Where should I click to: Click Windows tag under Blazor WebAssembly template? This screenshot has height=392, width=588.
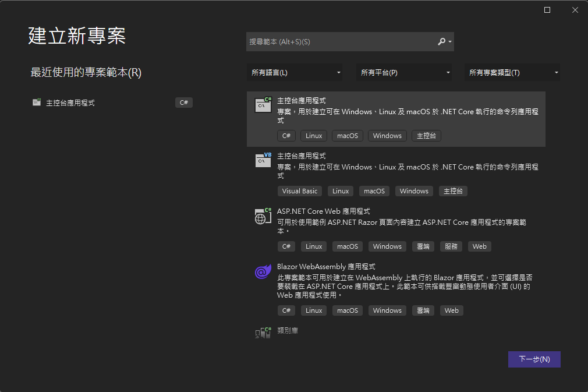point(387,310)
